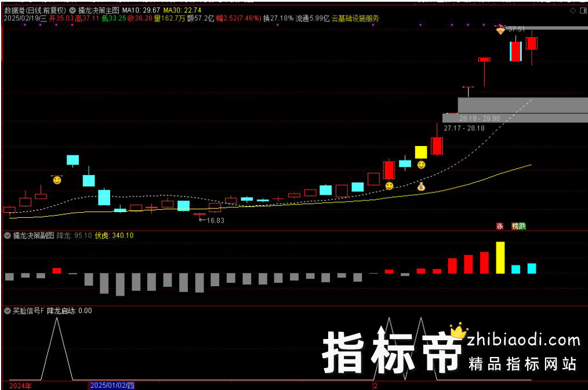This screenshot has width=588, height=390.
Task: Click the 2024年 timeline label
Action: 21,385
